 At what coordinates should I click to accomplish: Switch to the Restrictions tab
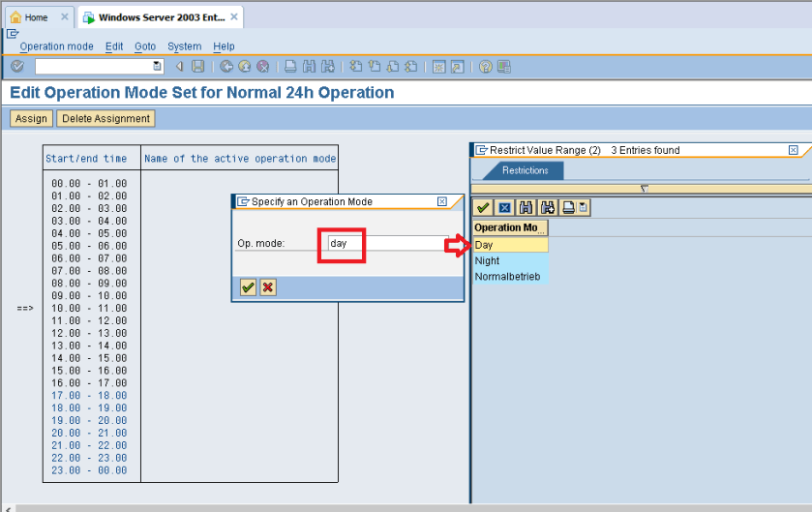click(x=525, y=170)
